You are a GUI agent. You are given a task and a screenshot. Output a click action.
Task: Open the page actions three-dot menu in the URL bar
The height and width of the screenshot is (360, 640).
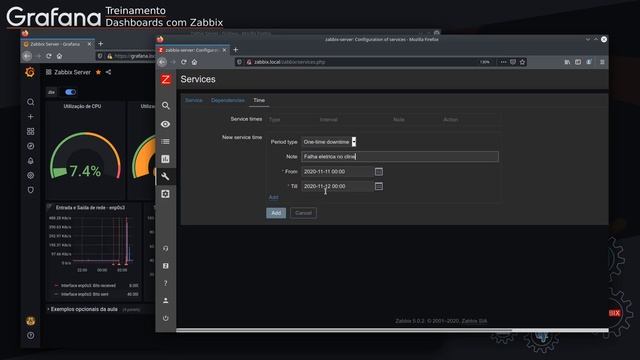(503, 62)
